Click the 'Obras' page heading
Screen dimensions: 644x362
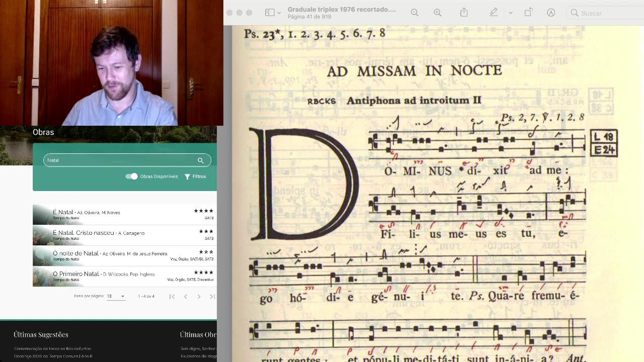[43, 132]
